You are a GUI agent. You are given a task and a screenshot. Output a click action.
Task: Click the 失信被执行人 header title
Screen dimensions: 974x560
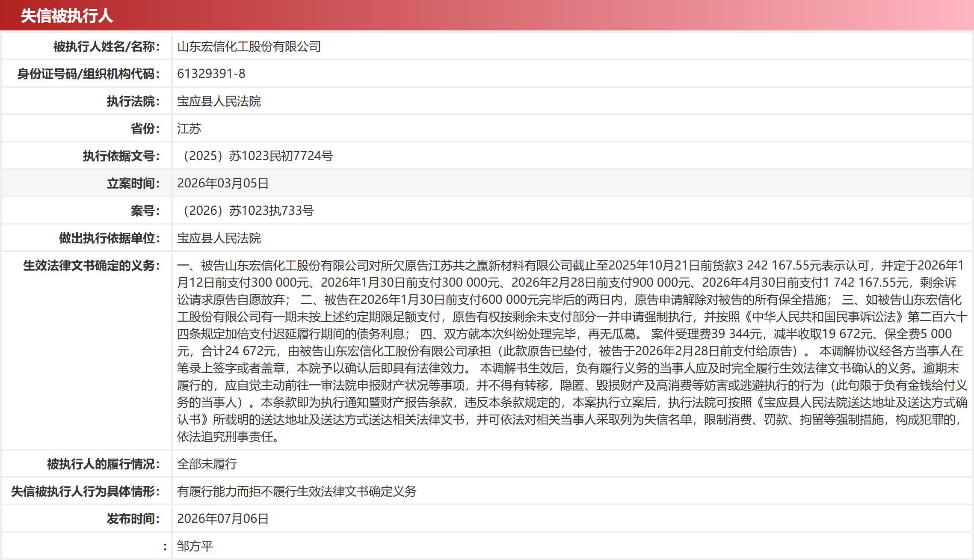(67, 16)
